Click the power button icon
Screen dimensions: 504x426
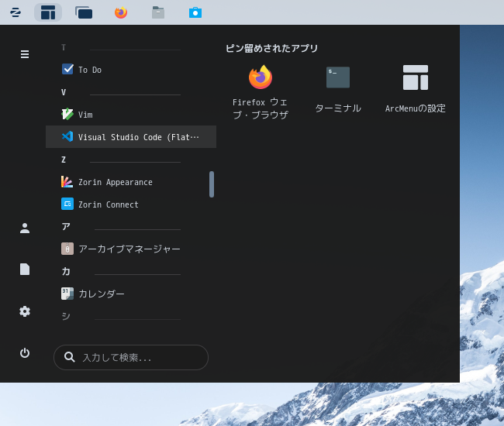click(x=25, y=353)
